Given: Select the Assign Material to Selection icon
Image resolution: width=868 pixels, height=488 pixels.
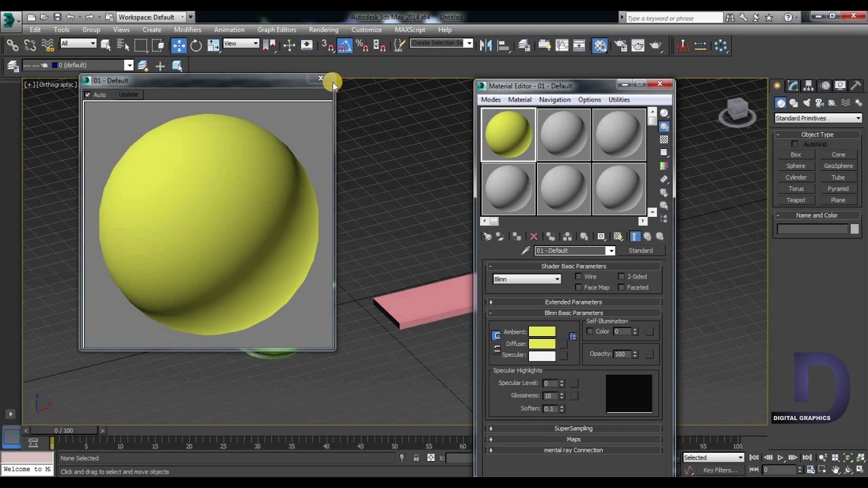Looking at the screenshot, I should tap(516, 236).
